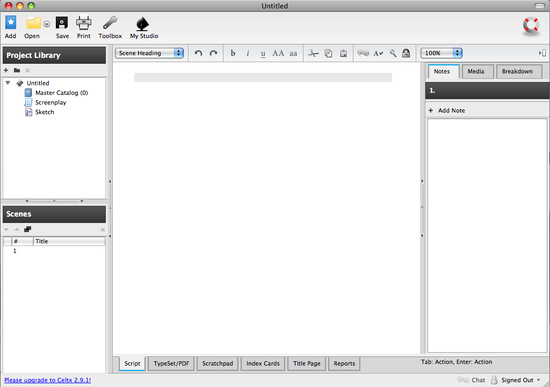Click Add Note
This screenshot has width=550, height=387.
pyautogui.click(x=447, y=110)
